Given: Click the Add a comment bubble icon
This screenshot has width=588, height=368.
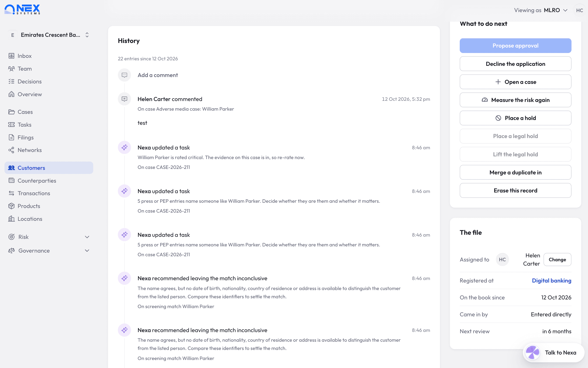Looking at the screenshot, I should 124,75.
